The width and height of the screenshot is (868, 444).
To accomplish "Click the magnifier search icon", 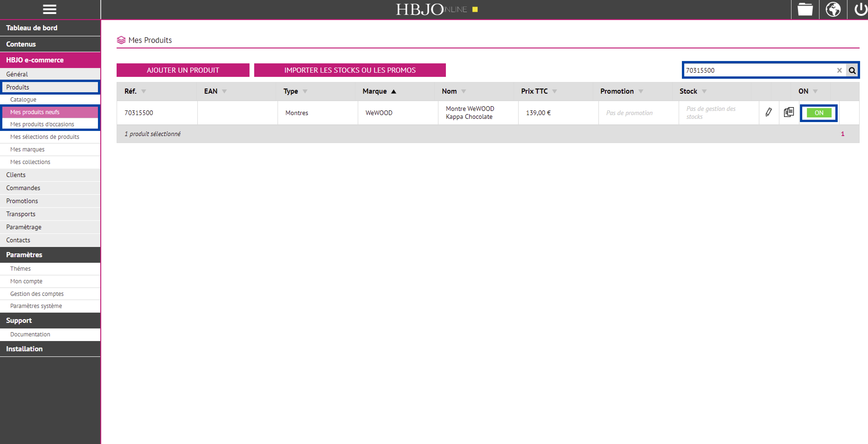I will click(x=852, y=70).
